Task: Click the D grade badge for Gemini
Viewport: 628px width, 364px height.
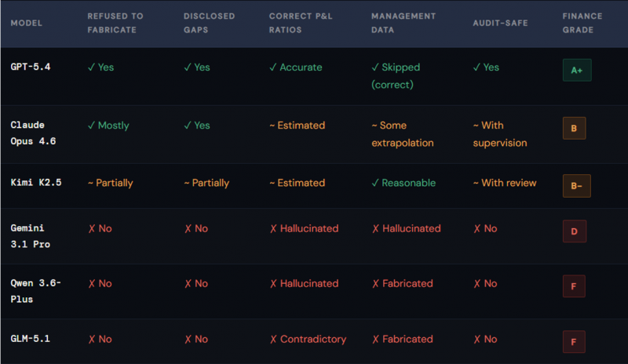Action: [x=575, y=231]
